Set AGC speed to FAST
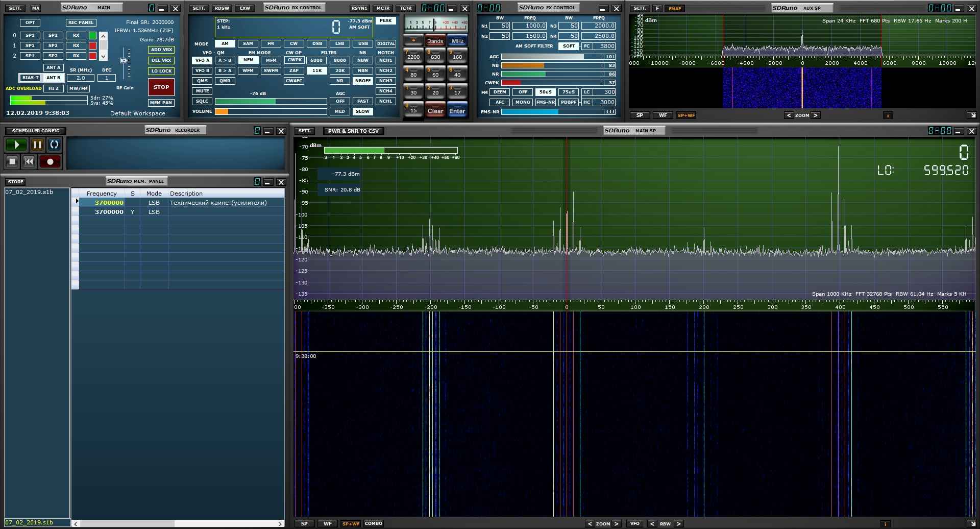Viewport: 980px width, 529px height. 363,101
